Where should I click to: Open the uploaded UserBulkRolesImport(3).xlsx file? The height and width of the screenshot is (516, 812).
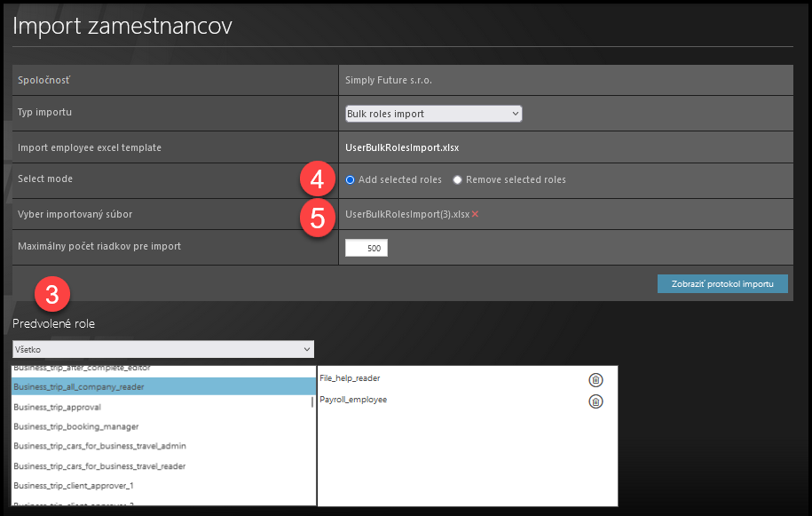(406, 214)
